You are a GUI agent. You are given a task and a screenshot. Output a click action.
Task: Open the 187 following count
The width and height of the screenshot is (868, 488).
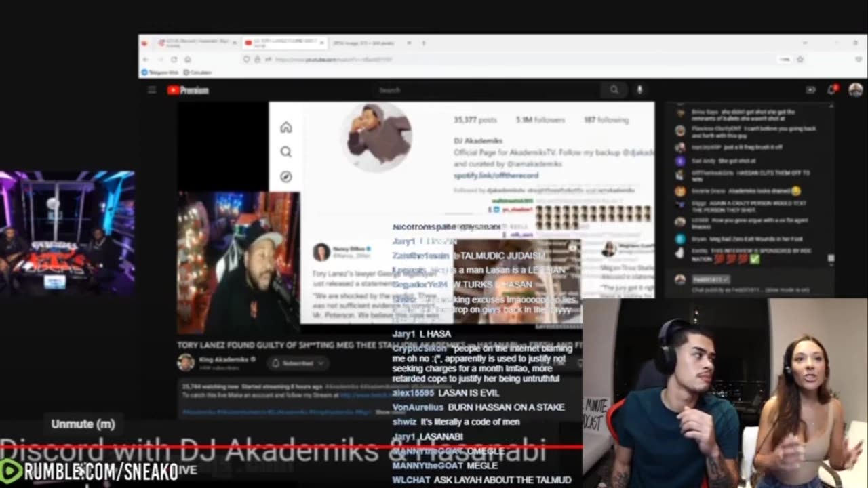606,120
